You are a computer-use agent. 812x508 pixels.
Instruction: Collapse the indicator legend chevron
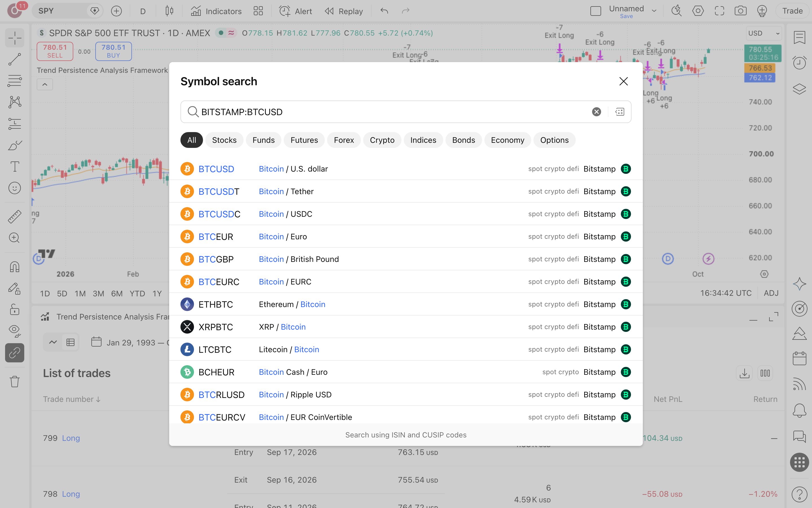pos(45,85)
